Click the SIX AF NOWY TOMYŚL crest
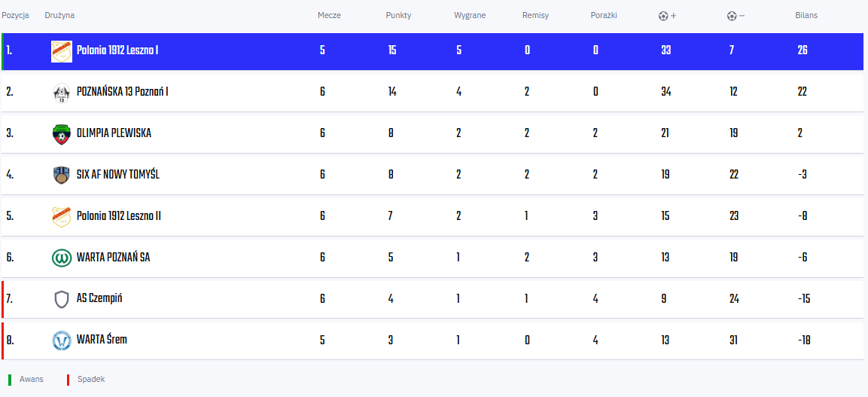 click(62, 175)
